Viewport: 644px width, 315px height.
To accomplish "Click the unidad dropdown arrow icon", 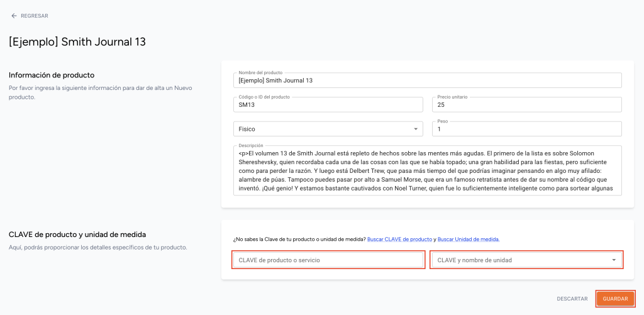I will click(614, 260).
